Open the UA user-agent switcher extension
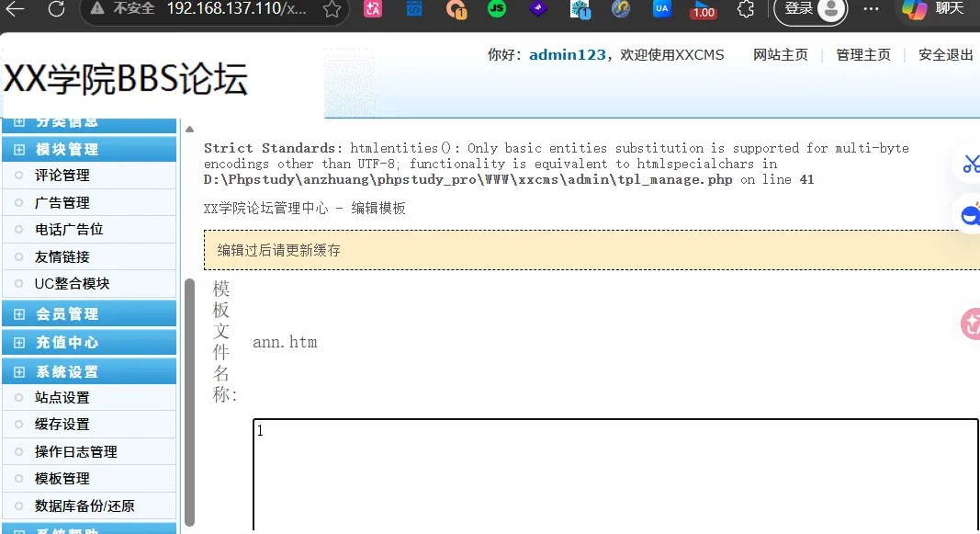Screen dimensions: 980x534 click(661, 9)
